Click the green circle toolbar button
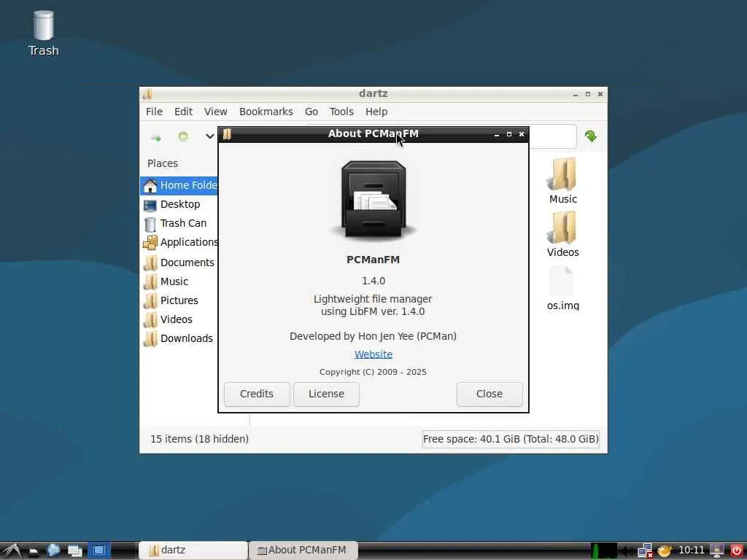 [183, 136]
